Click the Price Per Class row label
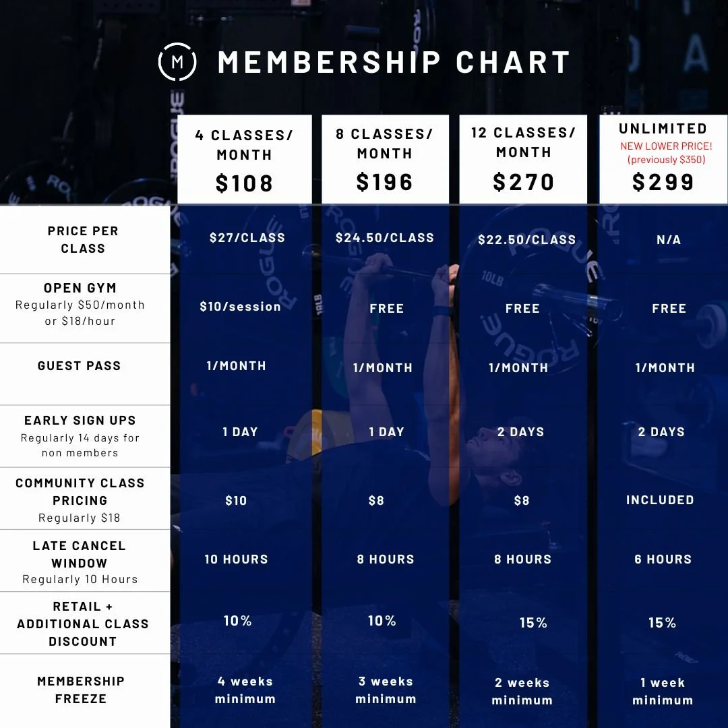Image resolution: width=728 pixels, height=728 pixels. (x=83, y=239)
